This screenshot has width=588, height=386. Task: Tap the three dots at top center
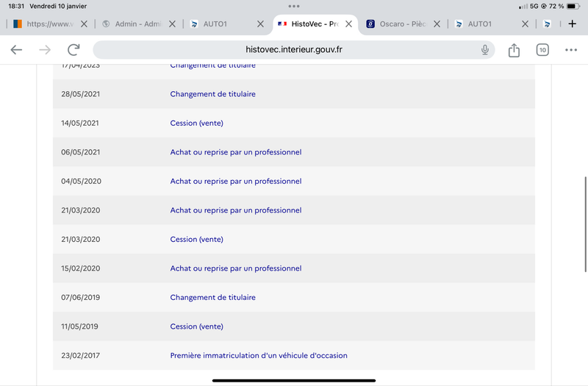coord(294,6)
